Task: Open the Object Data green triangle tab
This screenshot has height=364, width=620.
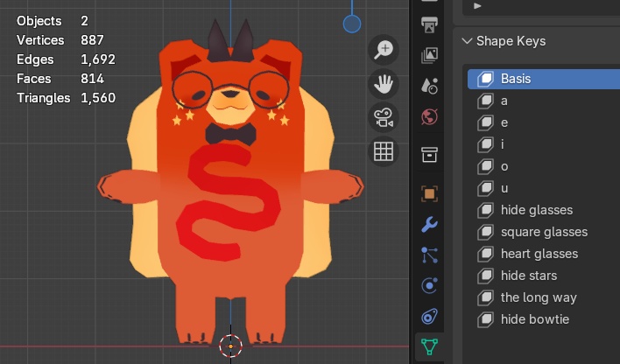Action: (x=429, y=346)
